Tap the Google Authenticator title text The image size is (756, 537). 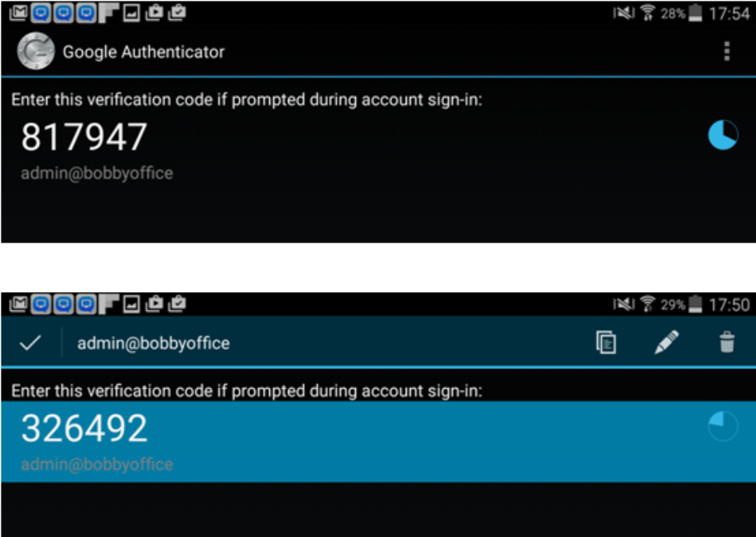pyautogui.click(x=144, y=52)
